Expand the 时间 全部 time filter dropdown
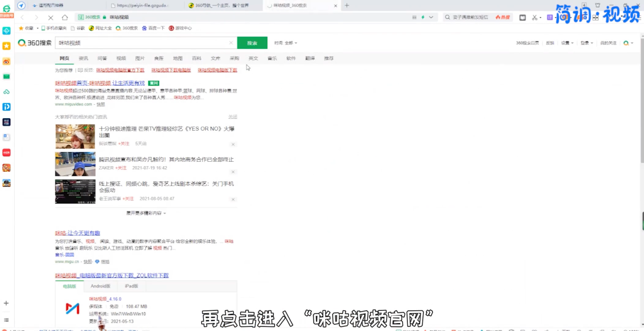644x331 pixels. click(x=283, y=43)
